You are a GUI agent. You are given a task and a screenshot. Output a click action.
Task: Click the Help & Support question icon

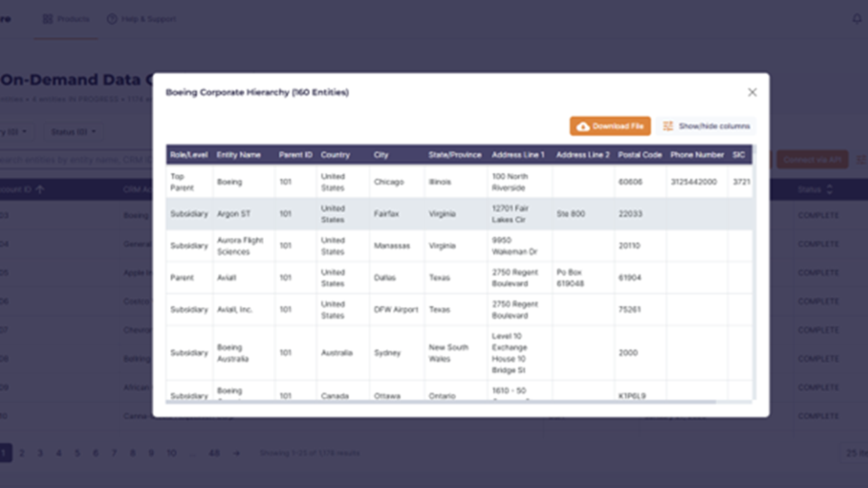[112, 19]
